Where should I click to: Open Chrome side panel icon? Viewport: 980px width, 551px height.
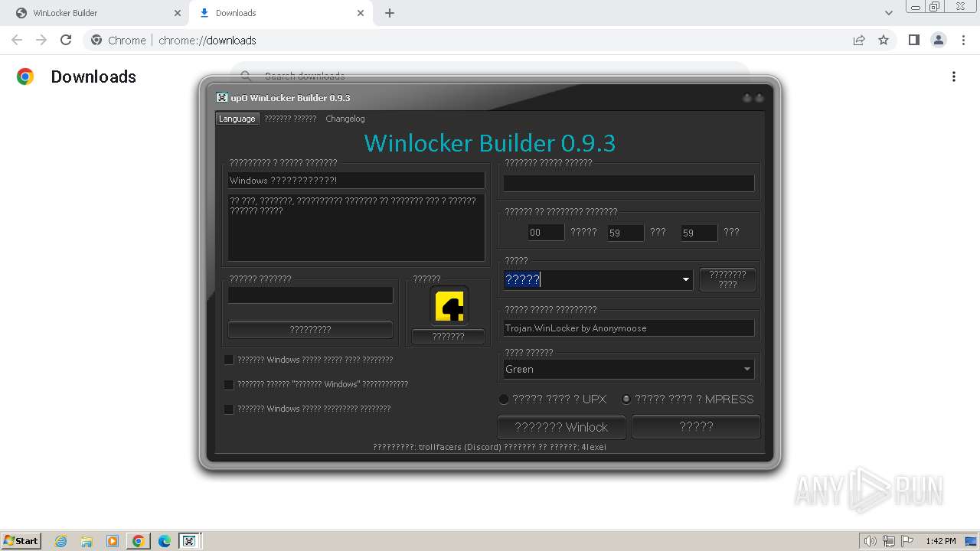click(x=913, y=41)
